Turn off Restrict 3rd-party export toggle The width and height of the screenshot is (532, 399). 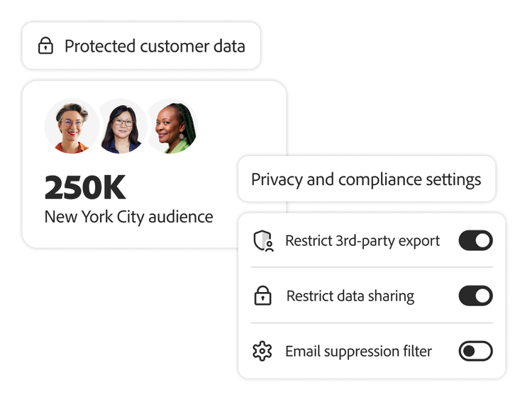click(x=475, y=241)
